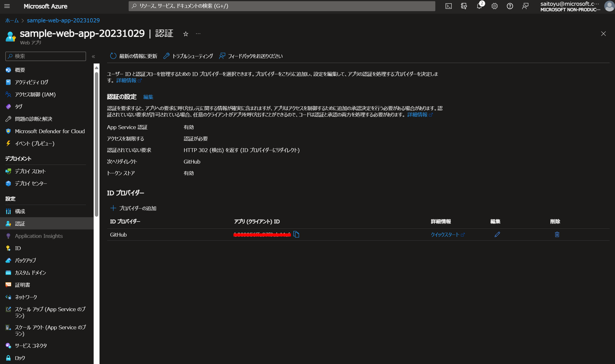Click the 'アプリ (クライアント) ID' column header
This screenshot has width=615, height=364.
(257, 222)
